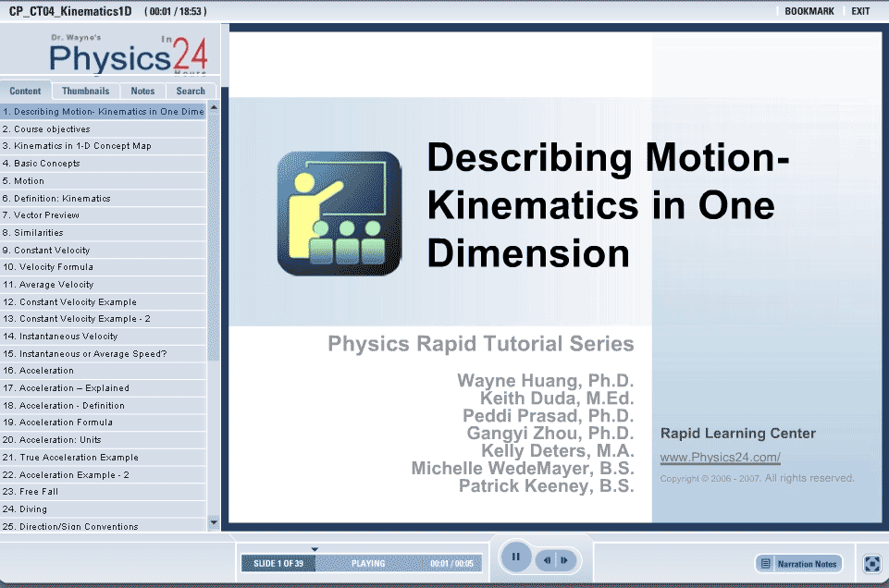
Task: Click the presenter classroom icon on slide
Action: [339, 214]
